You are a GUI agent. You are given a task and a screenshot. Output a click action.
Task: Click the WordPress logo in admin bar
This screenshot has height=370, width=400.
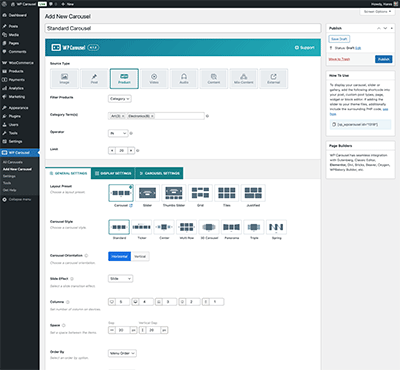[x=4, y=4]
